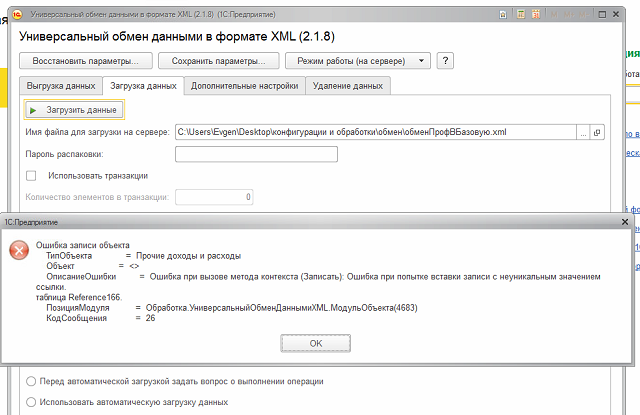The height and width of the screenshot is (415, 640).
Task: Enable the Использовать транзакции checkbox
Action: [31, 176]
